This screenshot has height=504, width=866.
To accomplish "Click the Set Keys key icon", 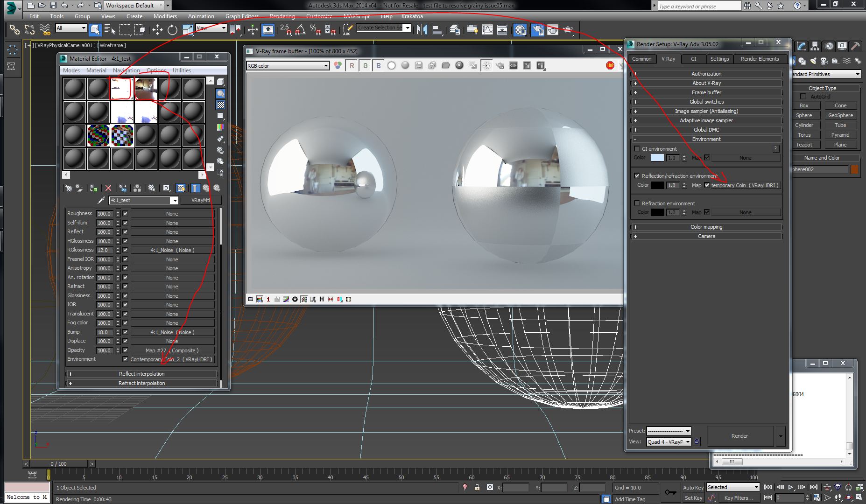I will point(670,492).
